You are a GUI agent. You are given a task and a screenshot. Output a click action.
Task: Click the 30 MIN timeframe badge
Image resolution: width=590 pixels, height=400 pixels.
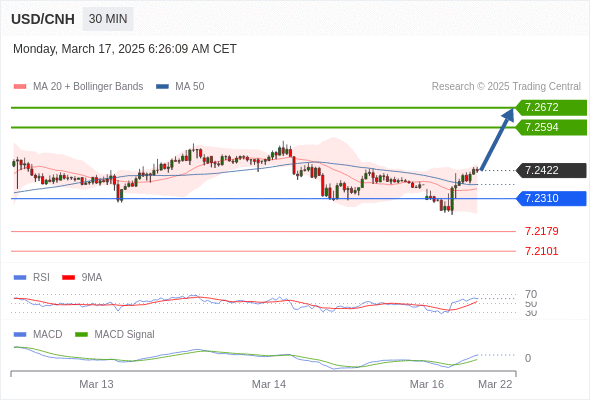[x=108, y=19]
